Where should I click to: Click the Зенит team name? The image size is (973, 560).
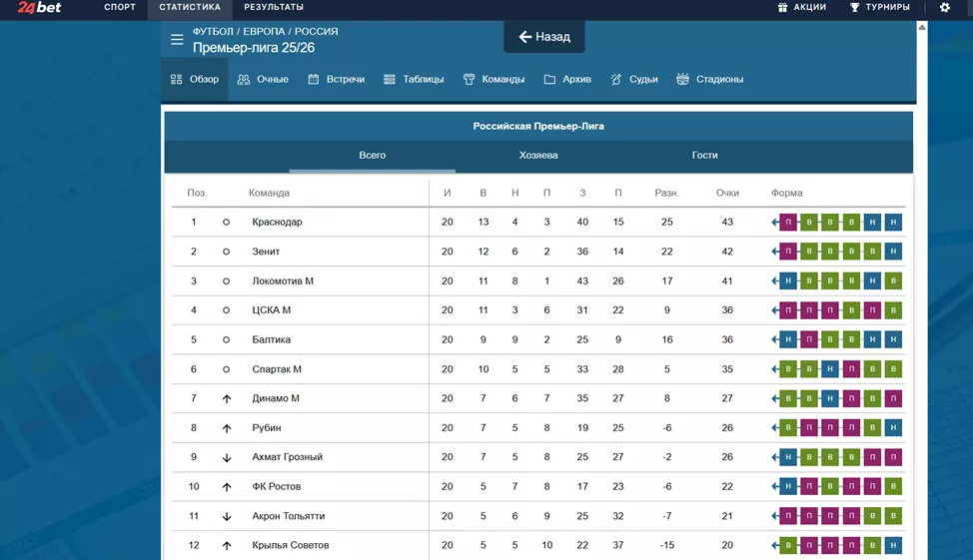coord(266,252)
